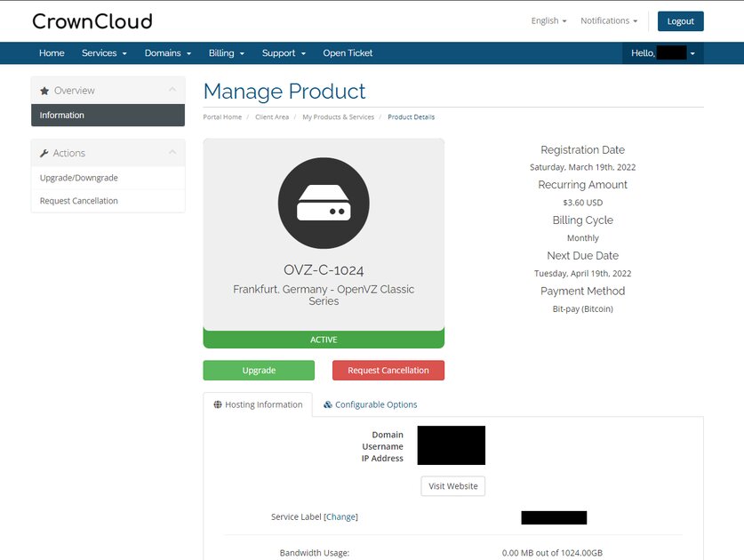Screen dimensions: 744x560
Task: Click the wrench icon beside Actions
Action: (x=44, y=153)
